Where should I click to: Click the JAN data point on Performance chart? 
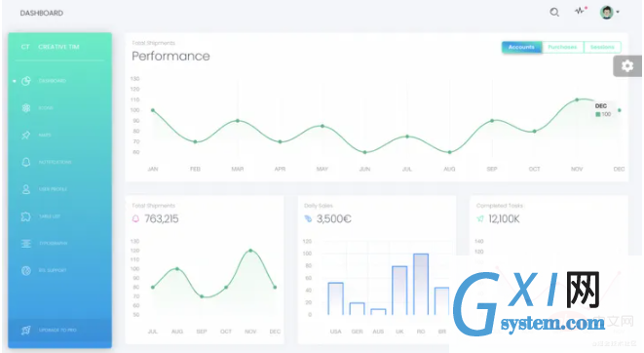[153, 110]
